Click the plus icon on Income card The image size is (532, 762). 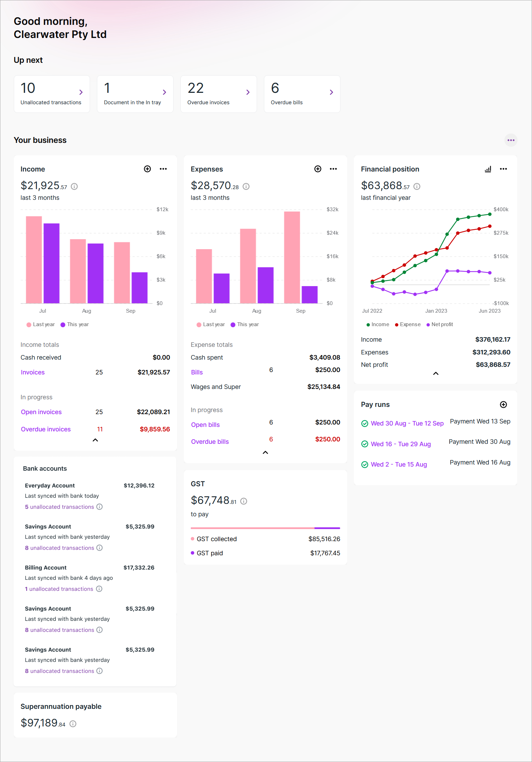(147, 169)
